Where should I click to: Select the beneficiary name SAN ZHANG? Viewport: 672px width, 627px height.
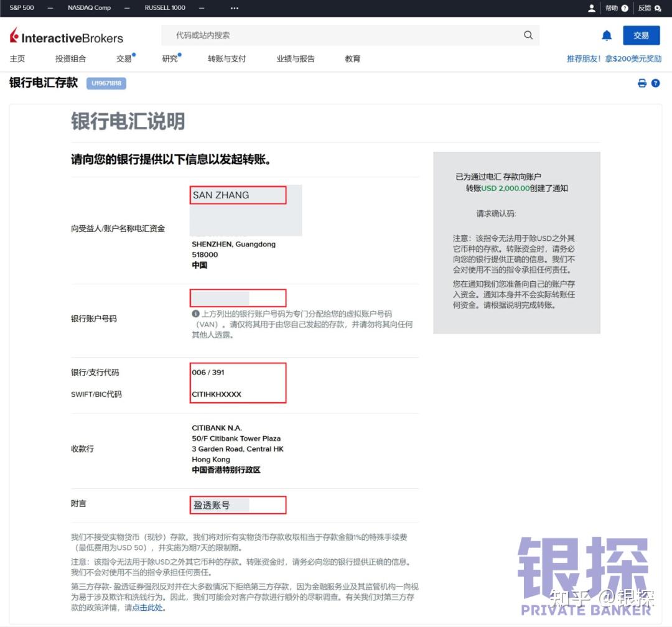tap(221, 195)
